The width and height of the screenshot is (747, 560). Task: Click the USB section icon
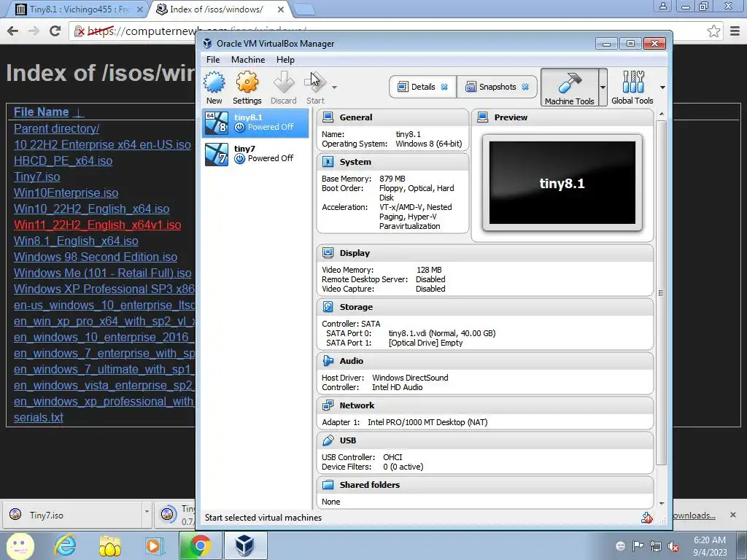328,440
